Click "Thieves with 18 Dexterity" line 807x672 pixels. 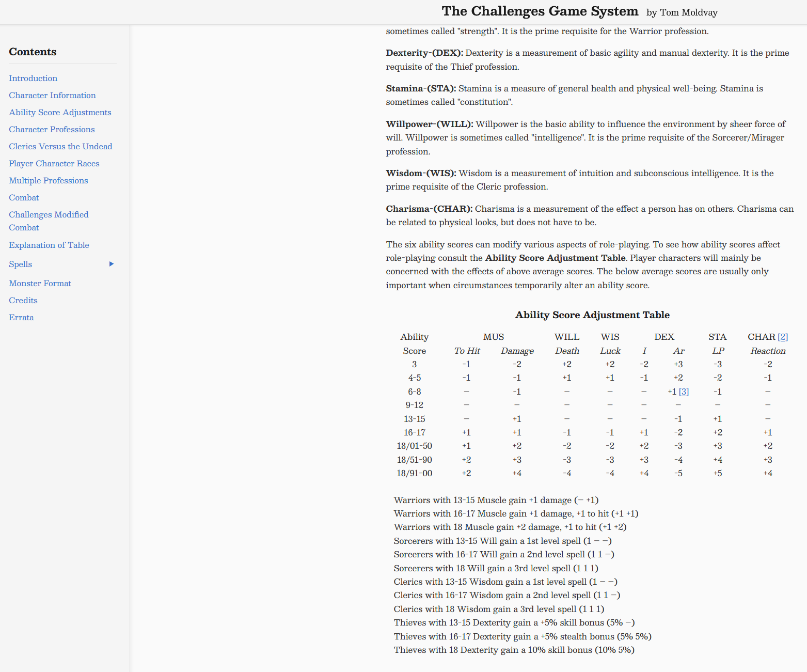(514, 650)
